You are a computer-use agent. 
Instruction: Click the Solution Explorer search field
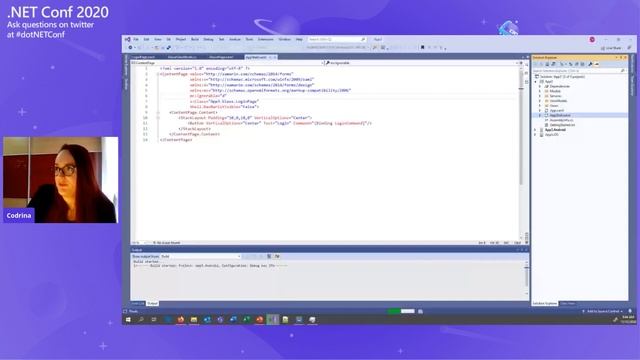pyautogui.click(x=579, y=71)
